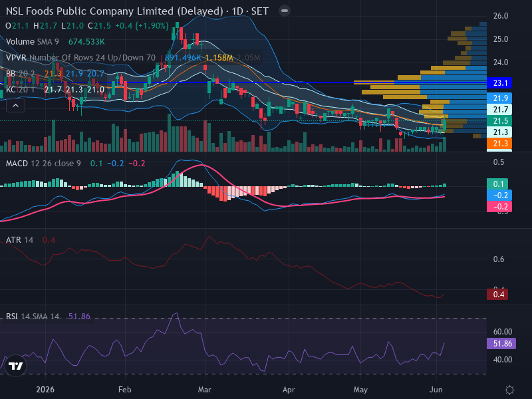Click the 2026 label on time axis
Screen dimensions: 532x399
(x=45, y=390)
